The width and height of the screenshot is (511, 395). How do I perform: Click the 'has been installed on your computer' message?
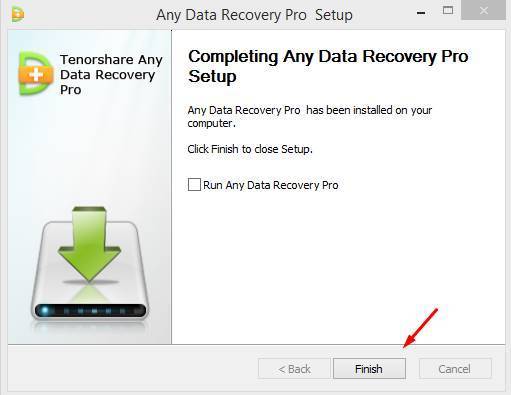click(310, 117)
